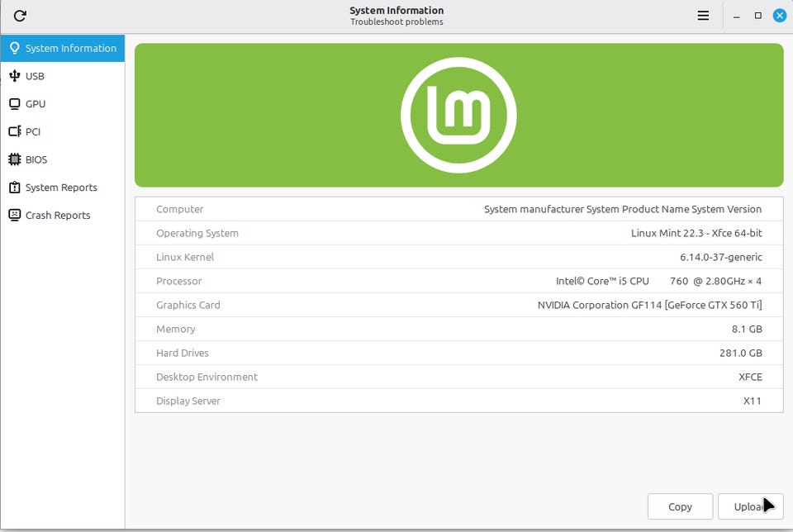Go to the PCI section
793x532 pixels.
pyautogui.click(x=62, y=131)
